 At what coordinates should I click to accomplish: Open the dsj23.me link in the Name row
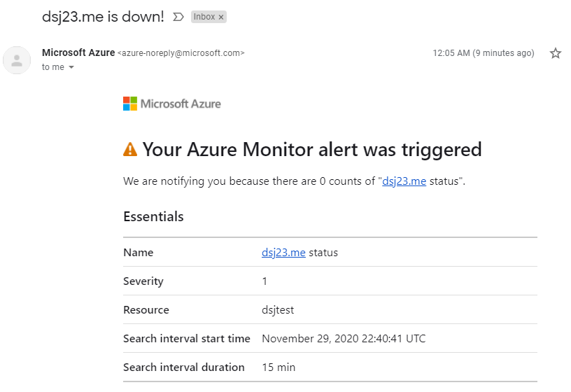[283, 253]
